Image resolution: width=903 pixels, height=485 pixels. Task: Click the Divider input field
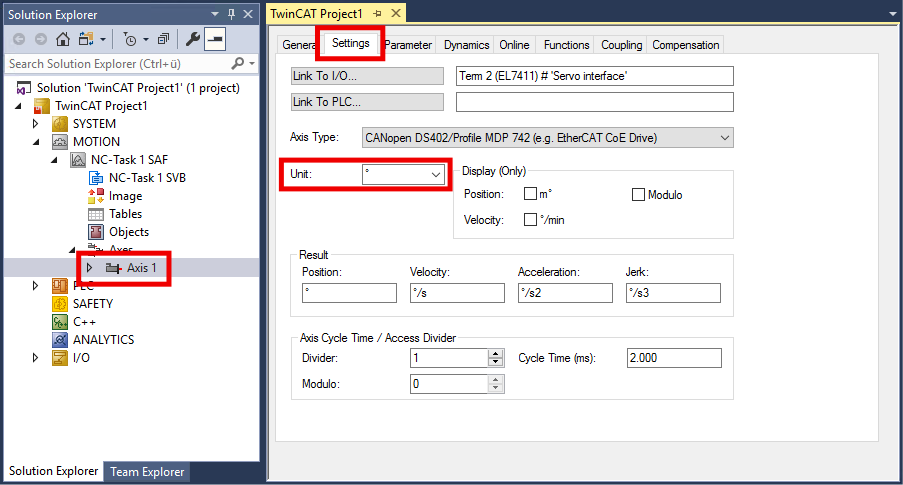click(449, 358)
